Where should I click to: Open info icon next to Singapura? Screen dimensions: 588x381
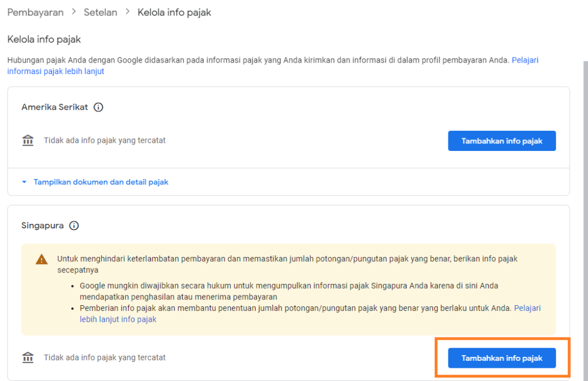click(x=74, y=226)
